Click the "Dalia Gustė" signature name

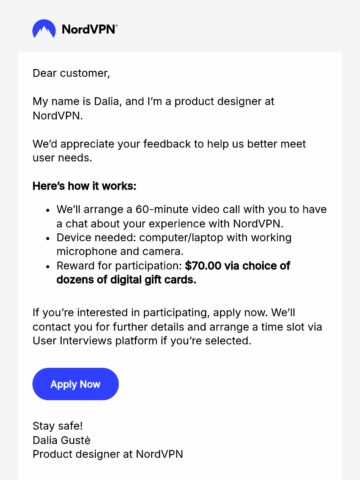(x=61, y=440)
